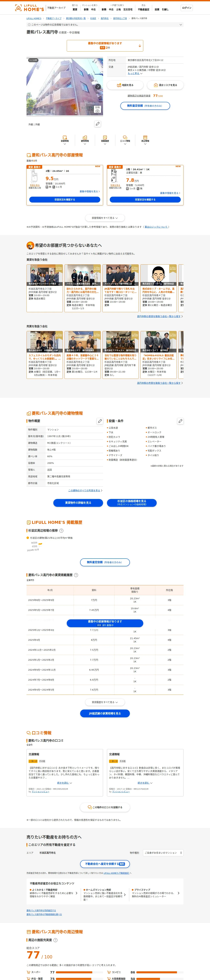This screenshot has width=210, height=980.
Task: Open the floor plan of the 9.5万円 room
Action: point(34,176)
